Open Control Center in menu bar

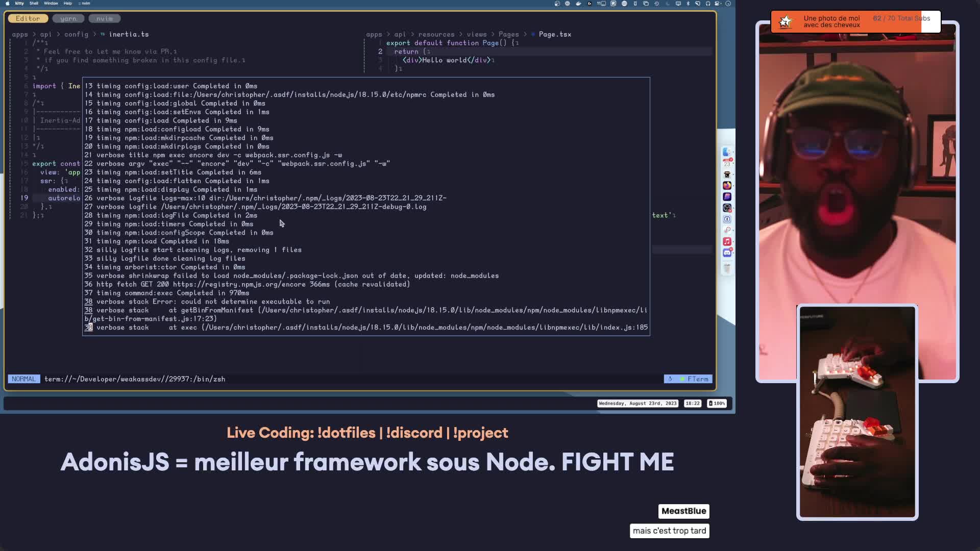718,4
